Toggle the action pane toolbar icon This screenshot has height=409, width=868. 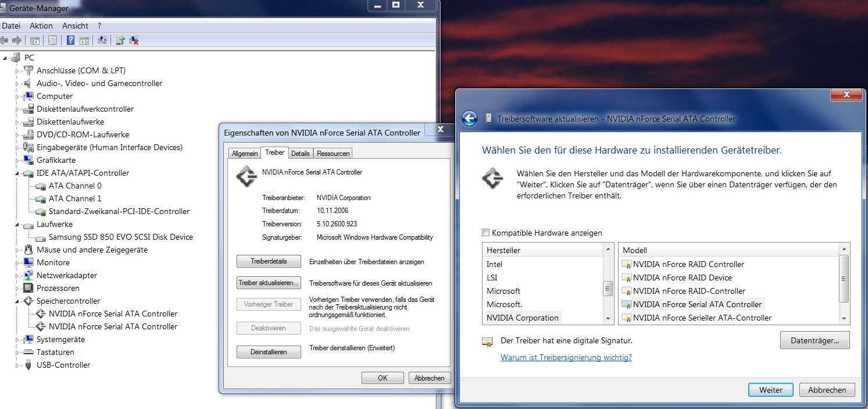(x=84, y=40)
